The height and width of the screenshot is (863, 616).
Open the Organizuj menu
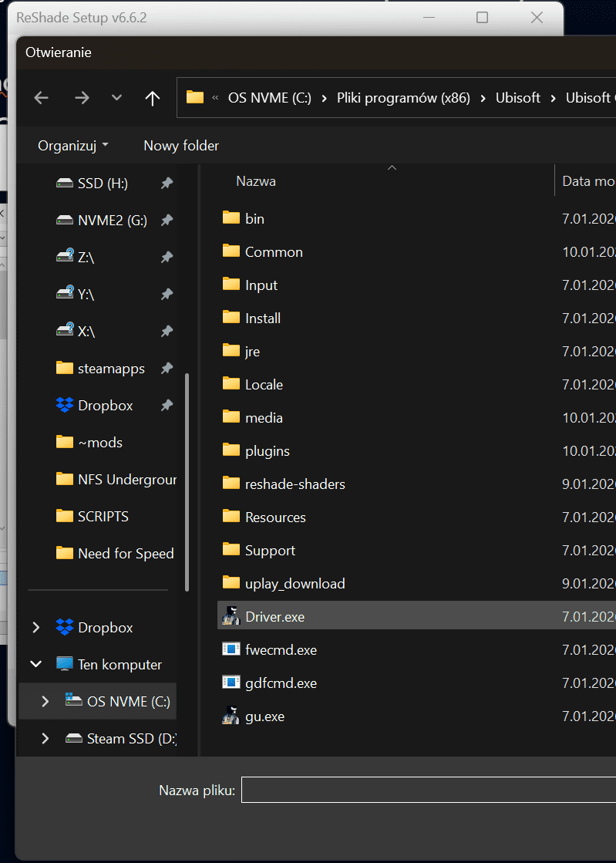pyautogui.click(x=73, y=146)
